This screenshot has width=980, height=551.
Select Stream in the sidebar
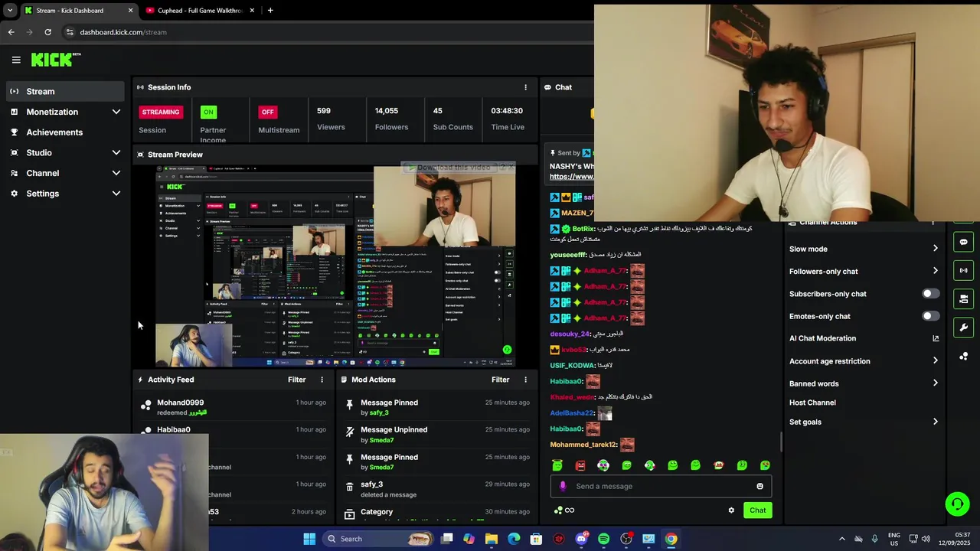pos(66,91)
